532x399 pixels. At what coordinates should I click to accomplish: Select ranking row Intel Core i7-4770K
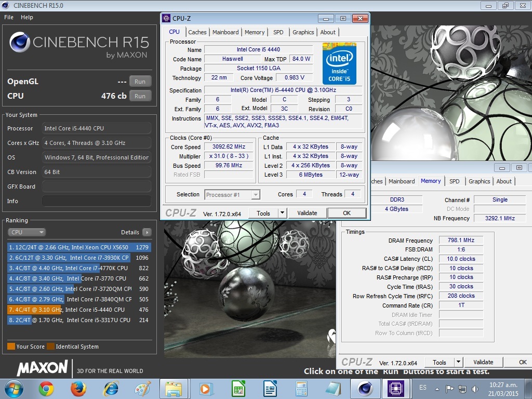(79, 268)
